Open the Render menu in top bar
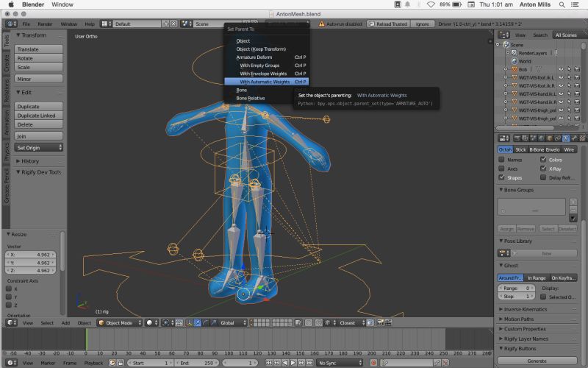 point(45,24)
